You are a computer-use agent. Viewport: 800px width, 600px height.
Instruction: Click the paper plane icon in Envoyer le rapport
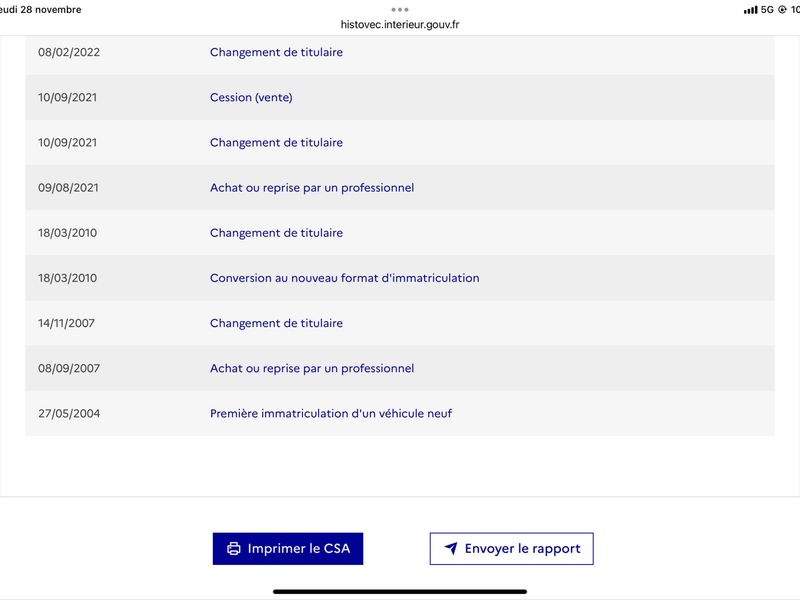[451, 548]
